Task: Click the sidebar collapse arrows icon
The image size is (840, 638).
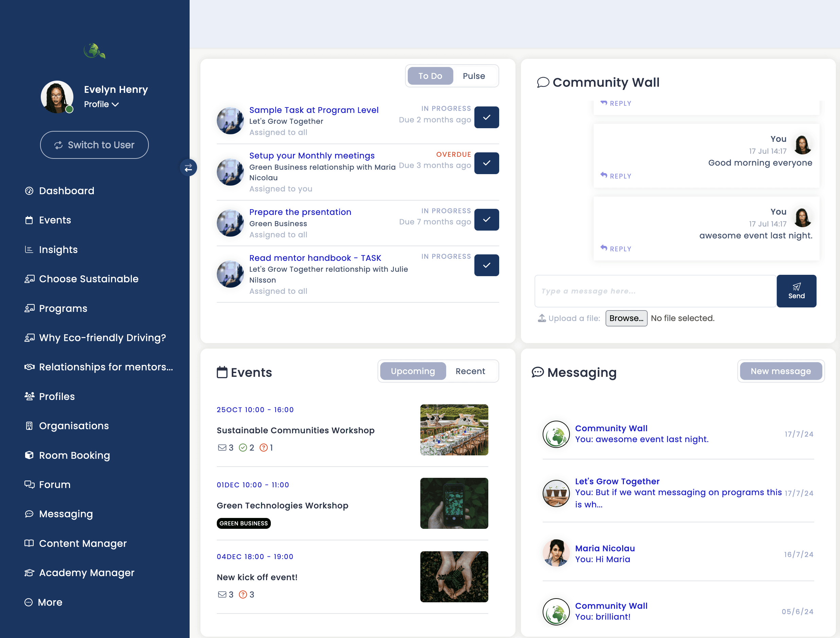Action: tap(188, 168)
